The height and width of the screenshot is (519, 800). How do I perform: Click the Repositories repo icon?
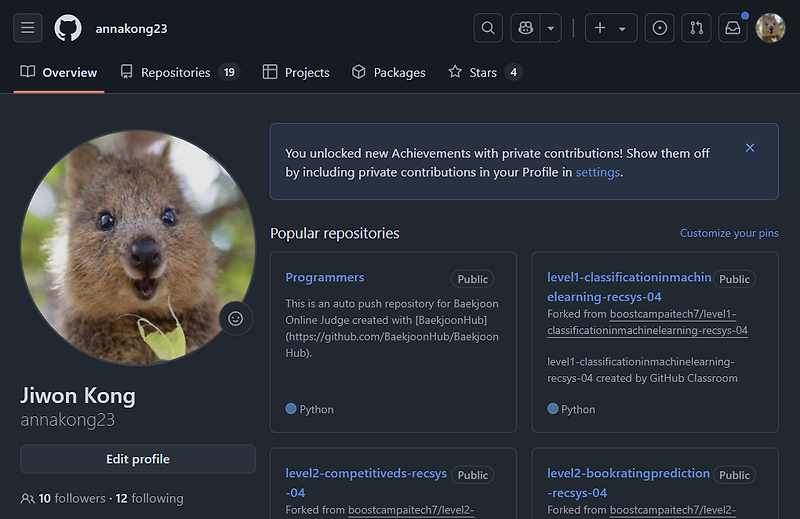point(127,72)
